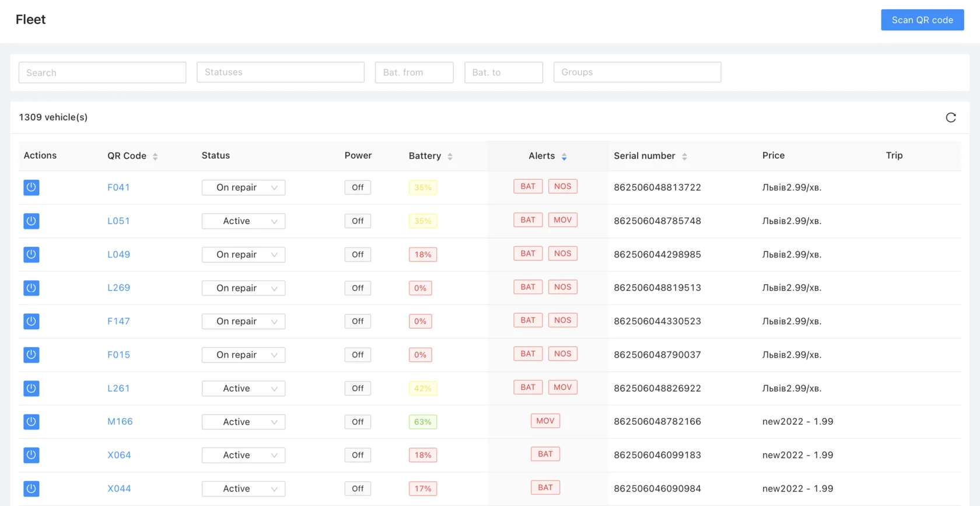
Task: Click NOS alert tag for F041
Action: click(563, 186)
